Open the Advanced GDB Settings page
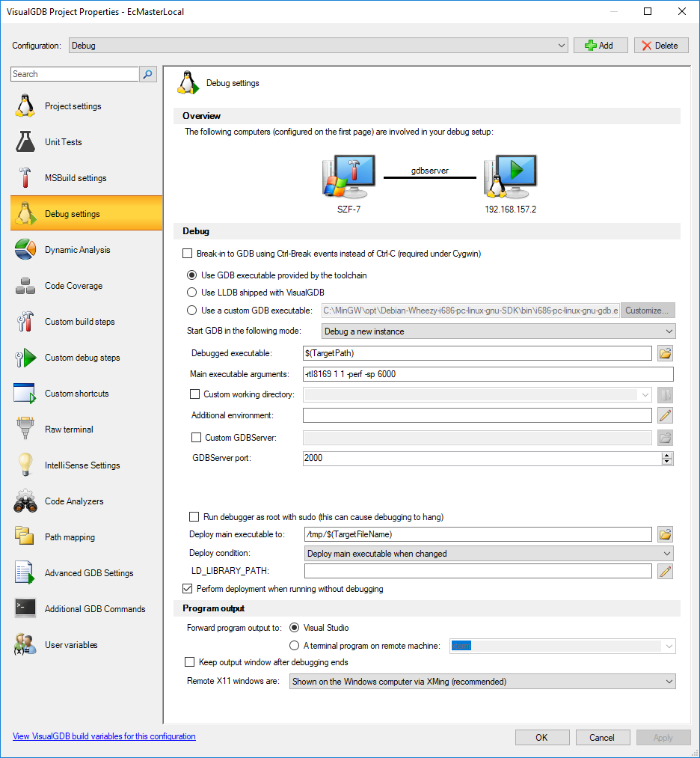This screenshot has width=700, height=758. (88, 573)
